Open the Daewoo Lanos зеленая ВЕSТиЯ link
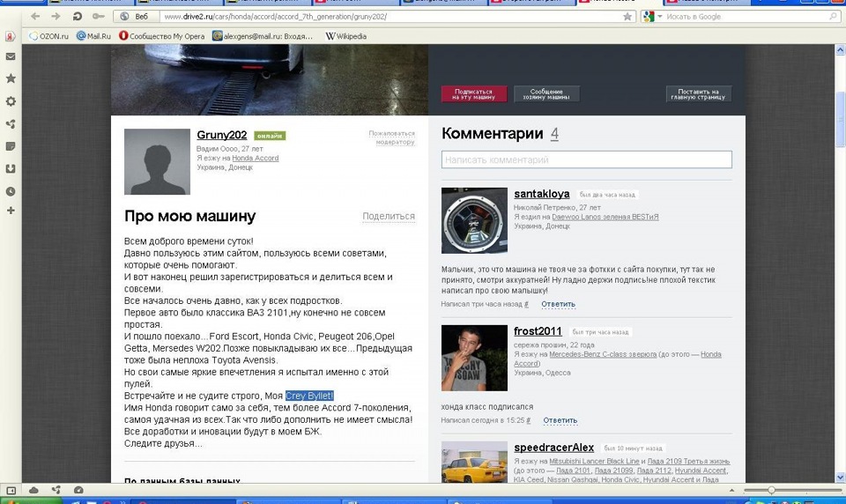The image size is (846, 504). (605, 217)
